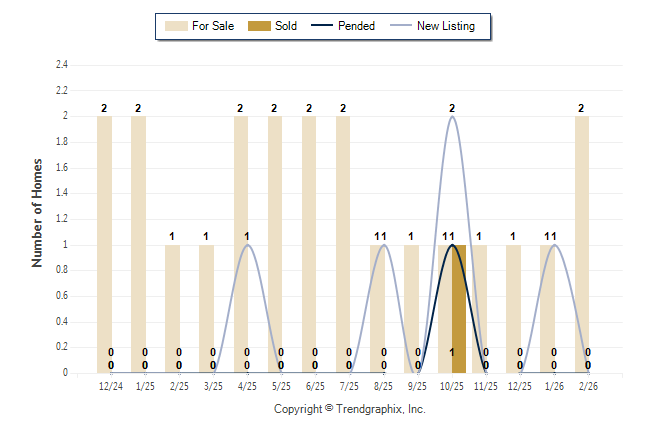Click the 2/26 x-axis month label
The height and width of the screenshot is (434, 646).
tap(588, 386)
